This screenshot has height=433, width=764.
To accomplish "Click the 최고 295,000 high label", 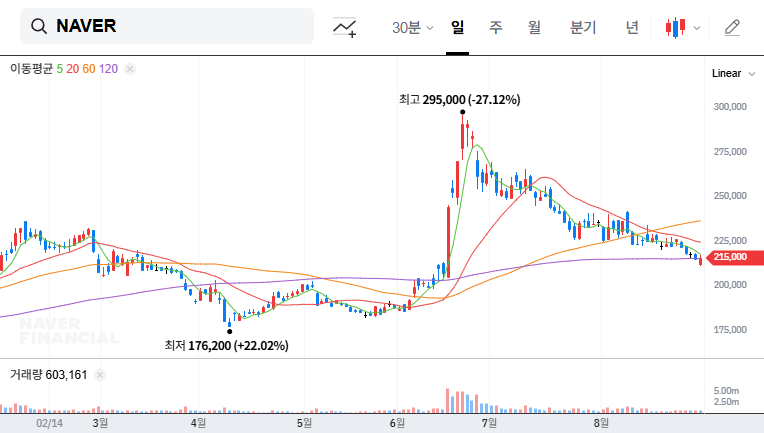I will click(x=459, y=100).
